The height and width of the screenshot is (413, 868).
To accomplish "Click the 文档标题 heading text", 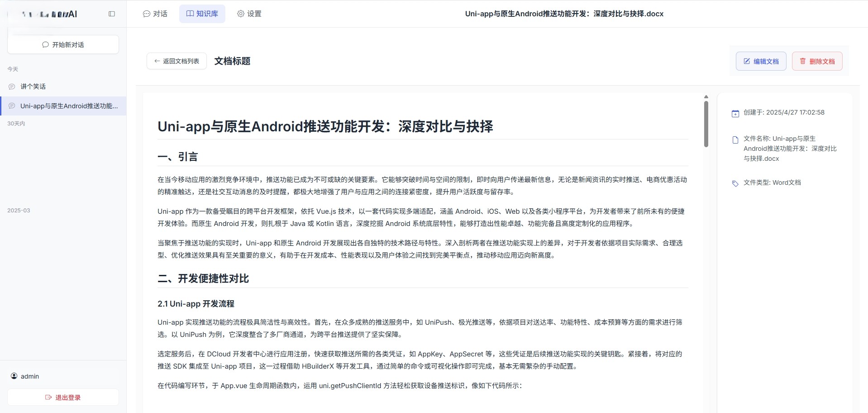I will [232, 61].
